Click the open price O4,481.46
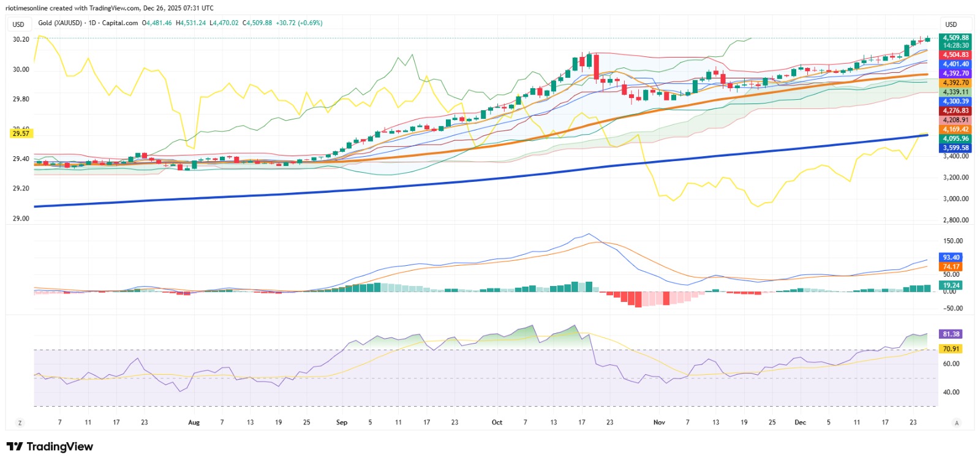The image size is (980, 463). pos(157,23)
